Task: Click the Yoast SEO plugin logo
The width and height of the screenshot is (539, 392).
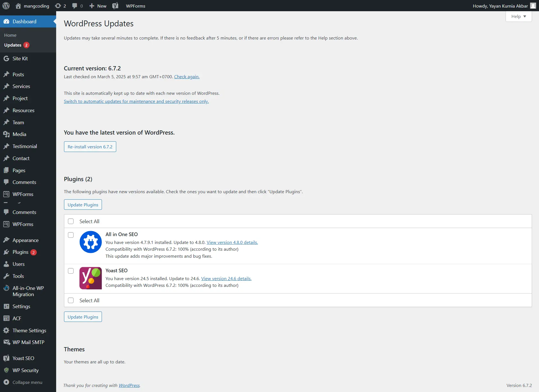Action: pyautogui.click(x=90, y=278)
